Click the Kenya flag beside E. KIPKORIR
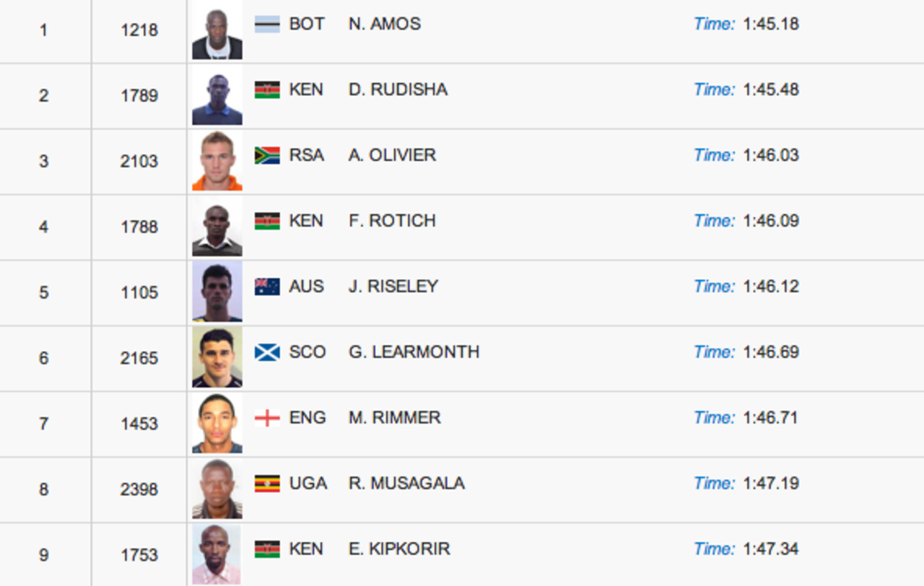924x586 pixels. 267,550
